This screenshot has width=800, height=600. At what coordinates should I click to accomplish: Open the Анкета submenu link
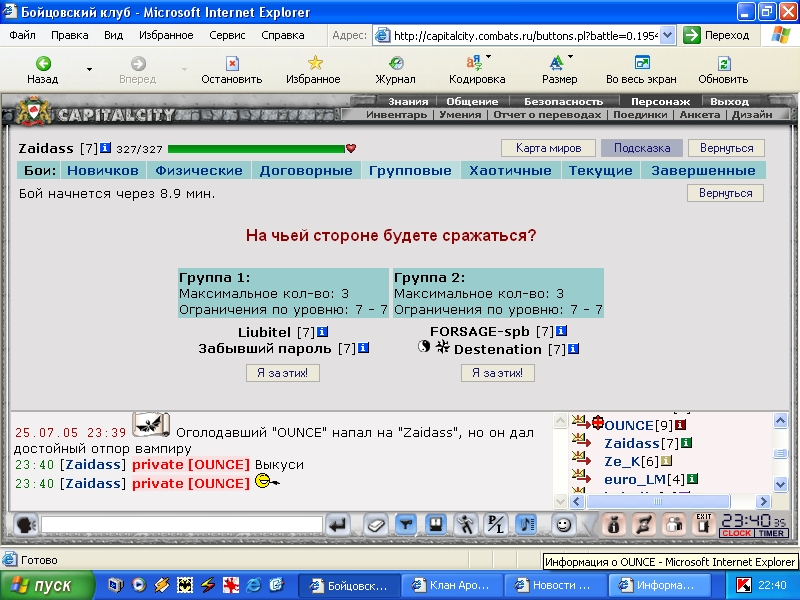point(699,115)
